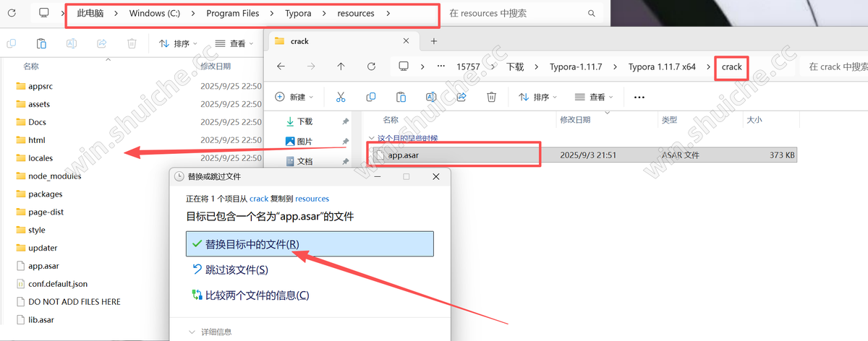
Task: Click the crack link in the copy dialog
Action: [259, 199]
